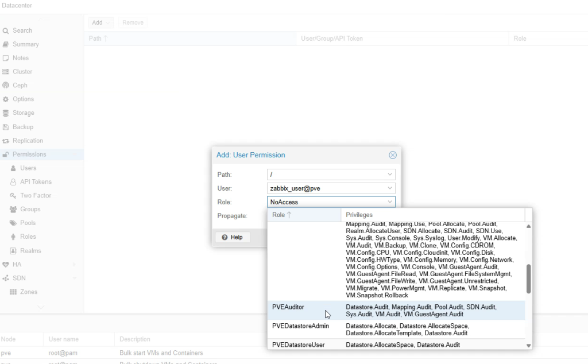Click the Two Factor key icon
This screenshot has width=588, height=364.
[x=14, y=196]
